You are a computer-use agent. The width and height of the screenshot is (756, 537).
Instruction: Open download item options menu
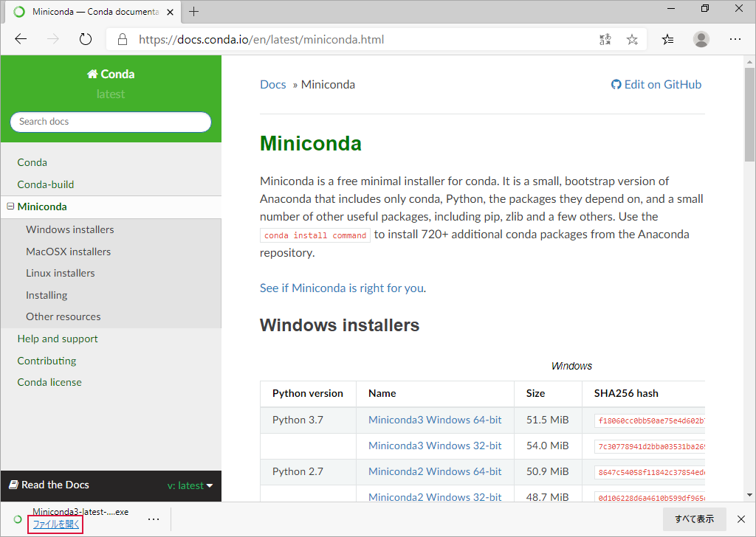(154, 519)
